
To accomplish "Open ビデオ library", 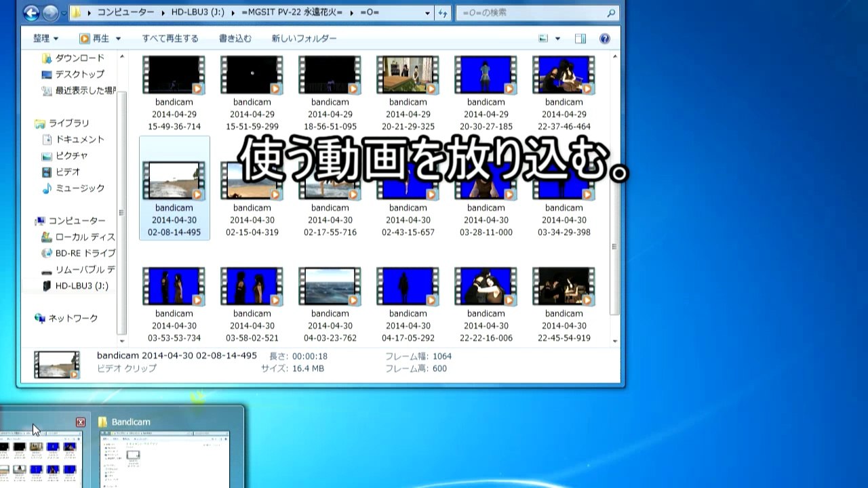I will (61, 172).
